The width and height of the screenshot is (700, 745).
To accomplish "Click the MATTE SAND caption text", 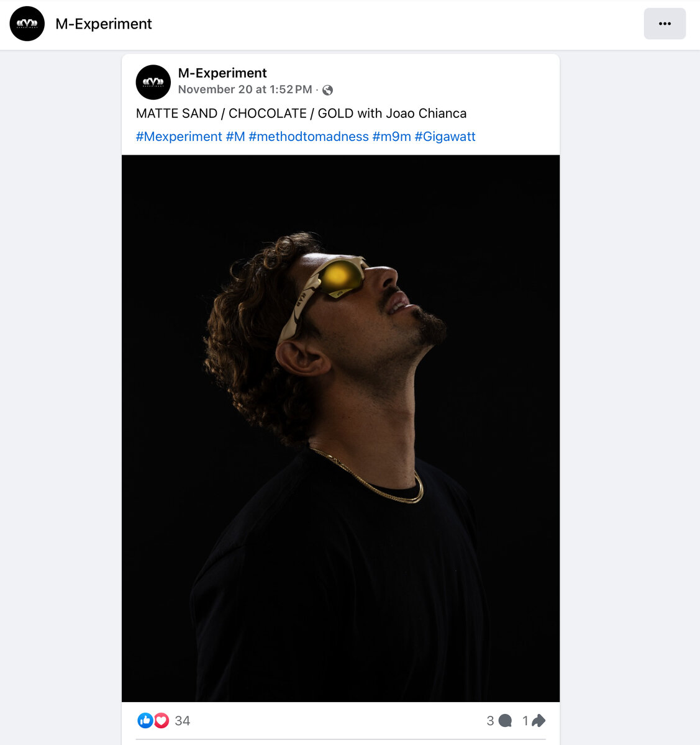I will (301, 114).
